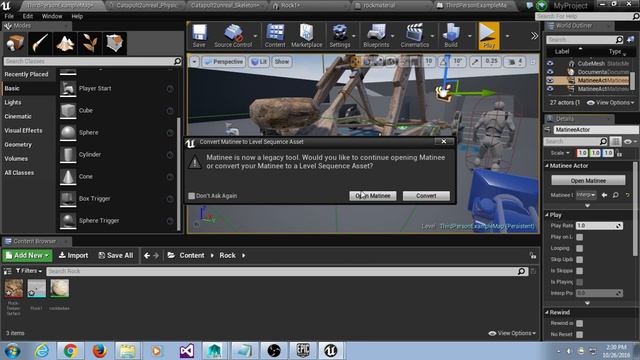This screenshot has width=640, height=360.
Task: Select the Foliage mode icon
Action: [90, 43]
